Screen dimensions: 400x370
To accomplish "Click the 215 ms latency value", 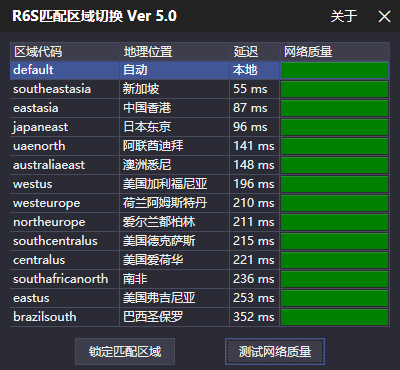I will (x=254, y=241).
